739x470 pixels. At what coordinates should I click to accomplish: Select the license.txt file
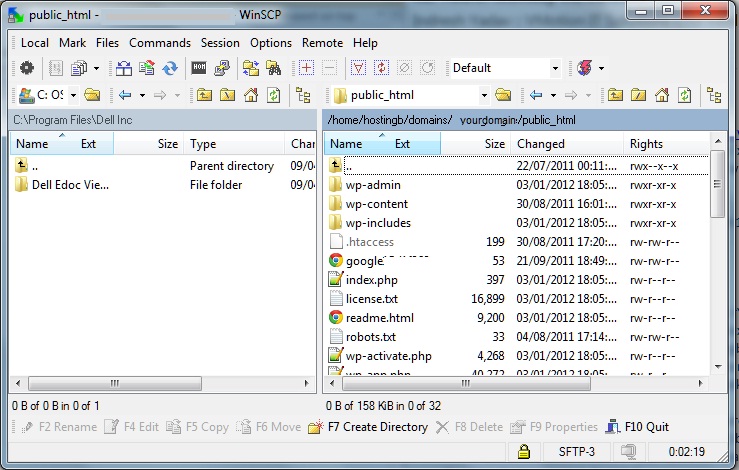point(371,299)
